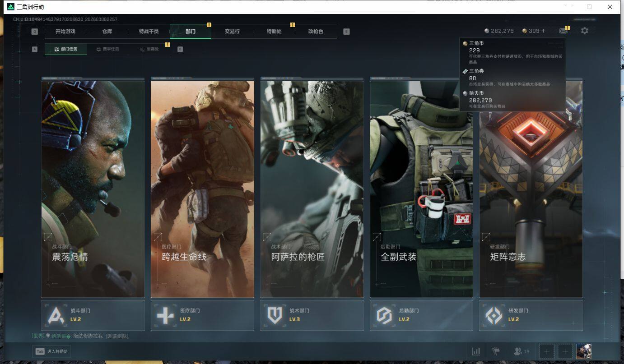Click the plus next to 309 currency
This screenshot has width=624, height=364.
point(543,31)
